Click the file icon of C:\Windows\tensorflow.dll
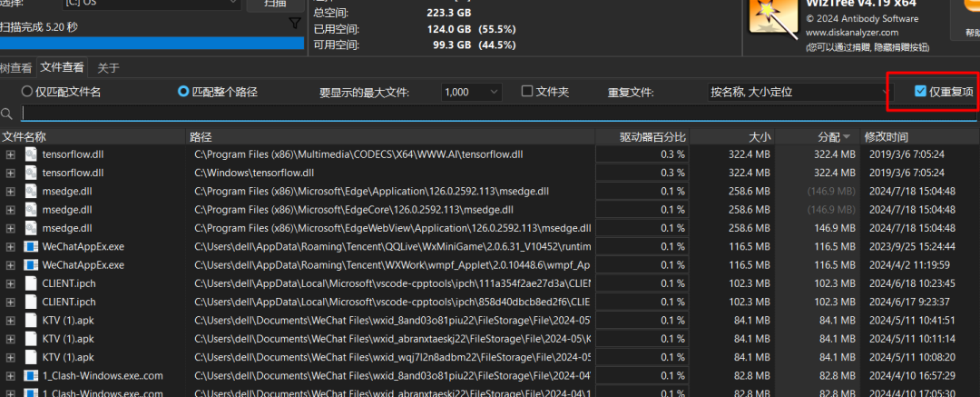Image resolution: width=980 pixels, height=397 pixels. (x=31, y=173)
